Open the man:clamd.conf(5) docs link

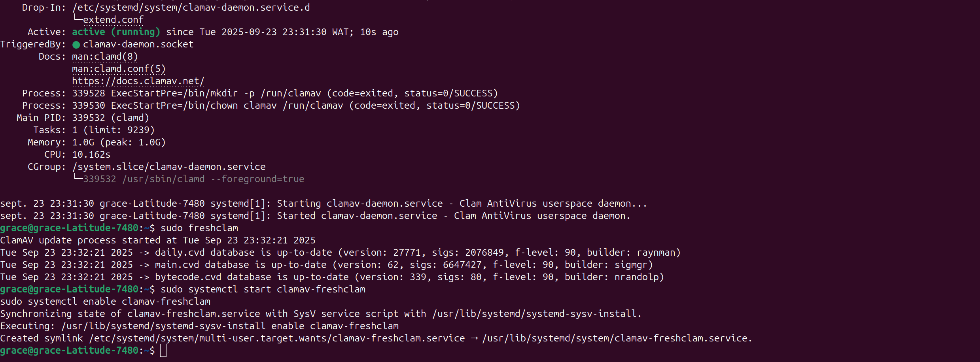pyautogui.click(x=119, y=69)
